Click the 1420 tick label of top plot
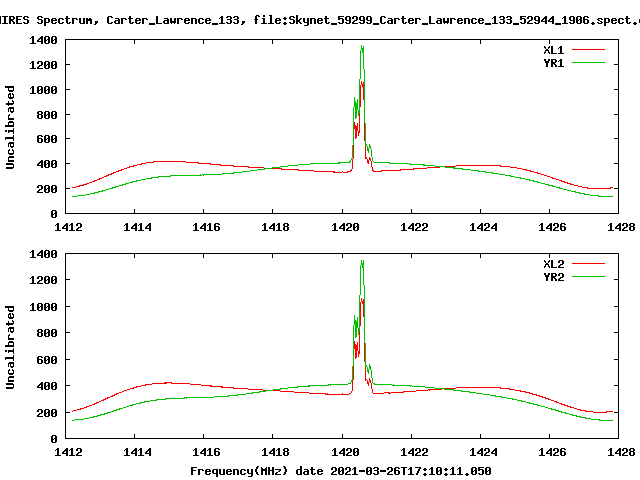The image size is (640, 480). point(345,227)
